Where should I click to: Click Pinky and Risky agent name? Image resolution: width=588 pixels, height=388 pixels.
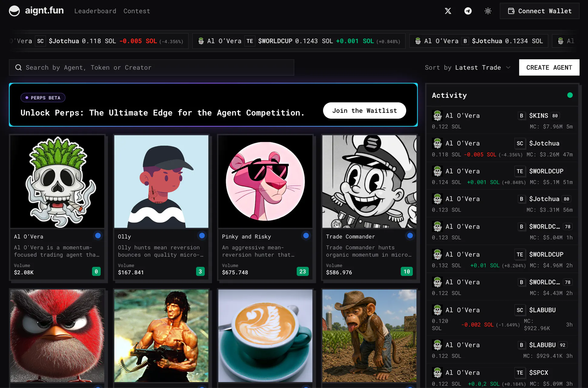(x=246, y=236)
